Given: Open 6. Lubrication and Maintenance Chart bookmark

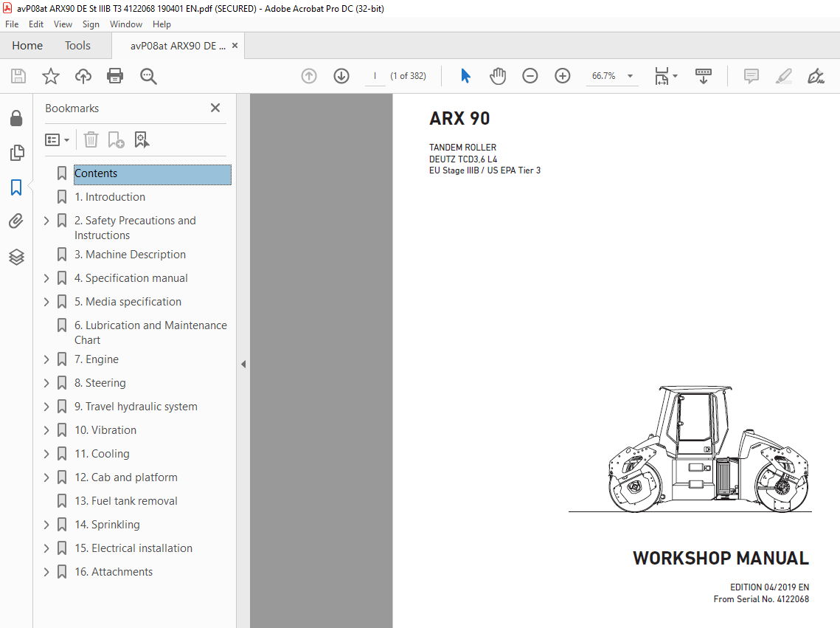Looking at the screenshot, I should [150, 333].
